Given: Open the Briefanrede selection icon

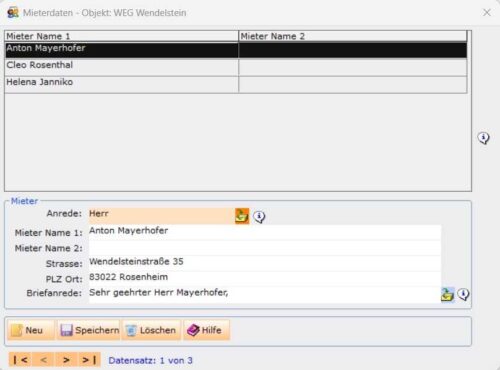Looking at the screenshot, I should [x=447, y=295].
